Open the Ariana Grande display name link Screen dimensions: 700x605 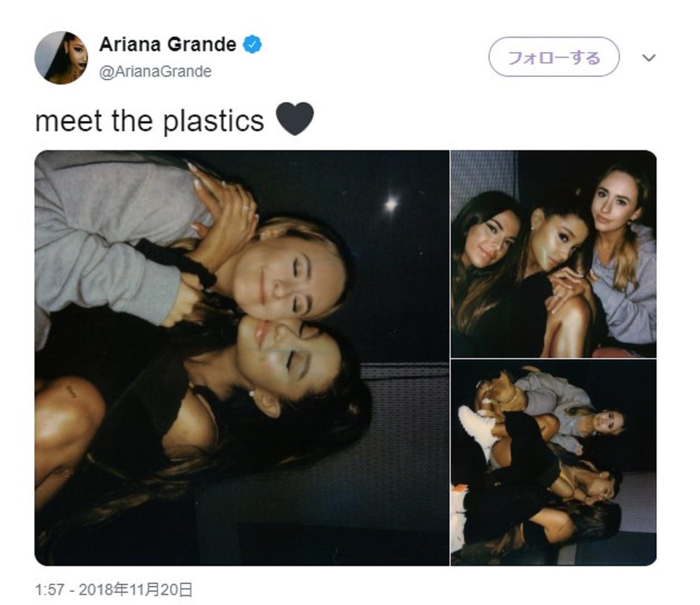(x=168, y=44)
